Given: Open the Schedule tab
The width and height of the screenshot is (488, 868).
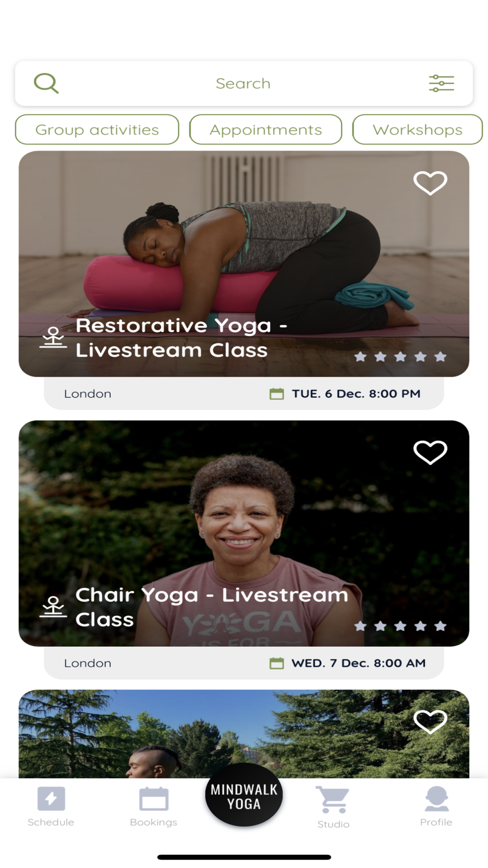Looking at the screenshot, I should coord(51,806).
